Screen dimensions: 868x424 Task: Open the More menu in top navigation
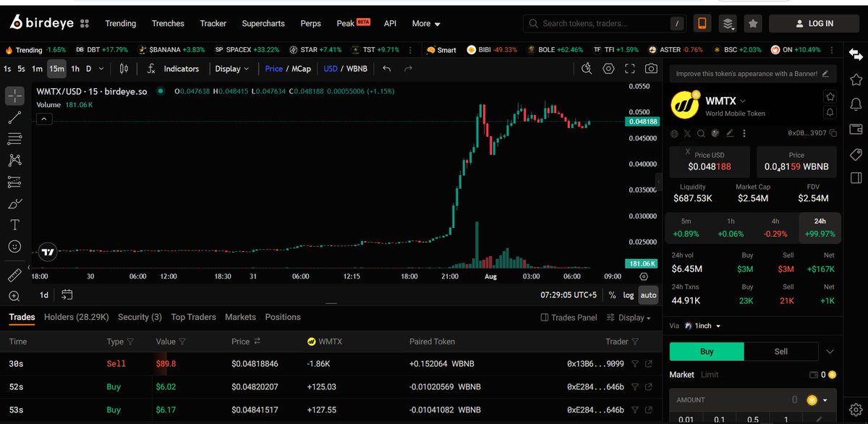coord(425,23)
